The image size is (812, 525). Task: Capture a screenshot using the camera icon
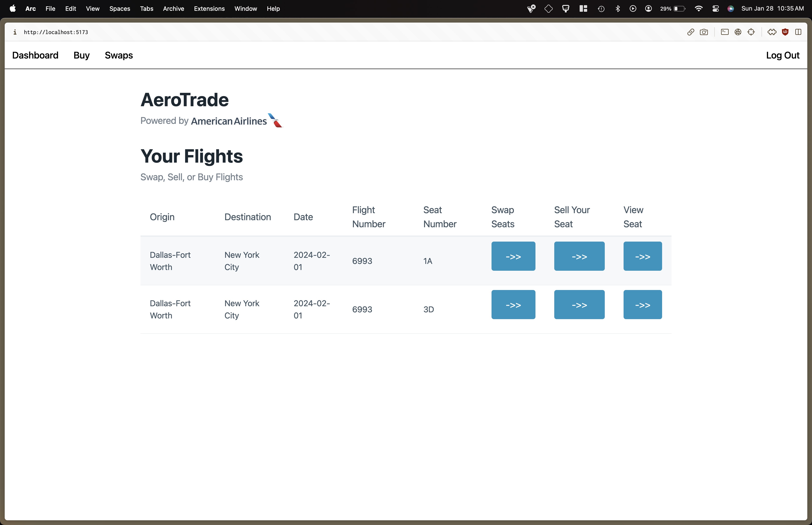[x=704, y=32]
